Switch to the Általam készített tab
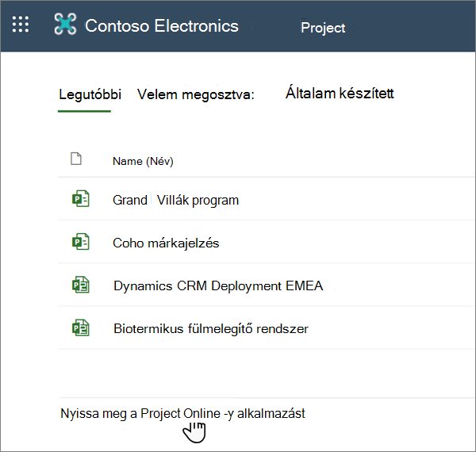Screen dimensions: 476x452 point(340,93)
